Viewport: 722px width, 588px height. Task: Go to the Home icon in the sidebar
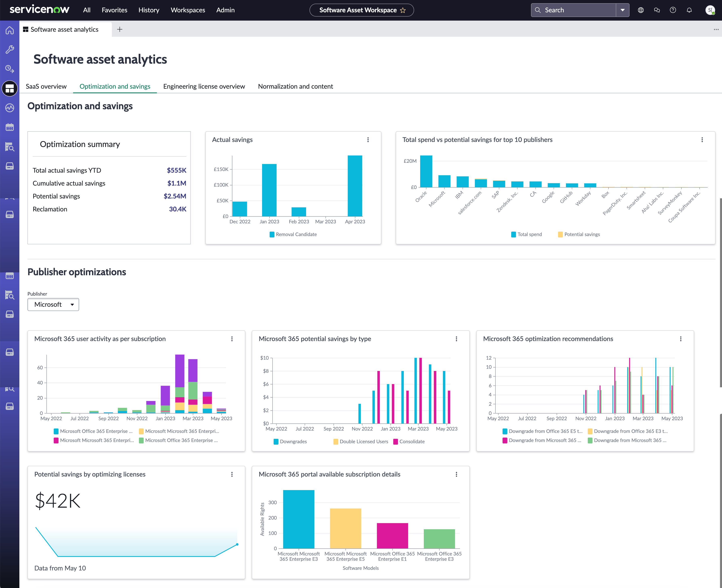click(9, 30)
